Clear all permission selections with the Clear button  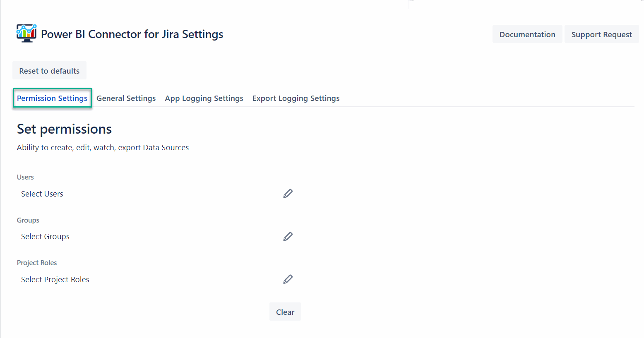point(285,312)
